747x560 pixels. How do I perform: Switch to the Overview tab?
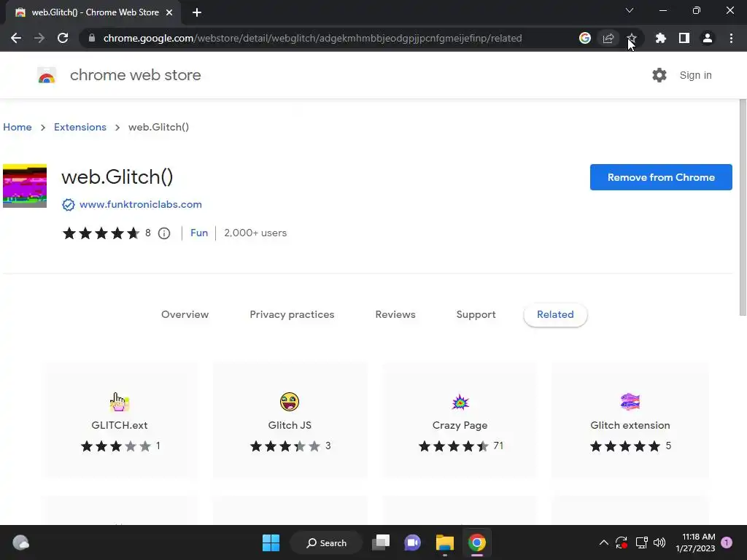point(185,314)
